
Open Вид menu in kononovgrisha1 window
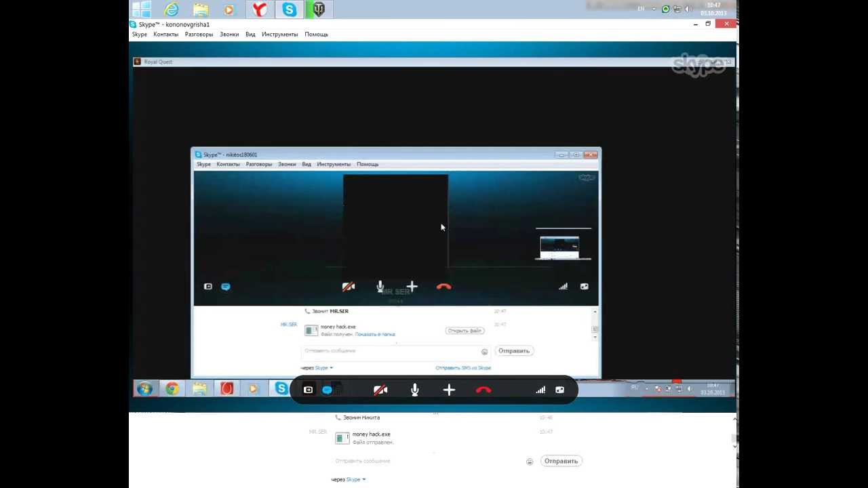[250, 34]
